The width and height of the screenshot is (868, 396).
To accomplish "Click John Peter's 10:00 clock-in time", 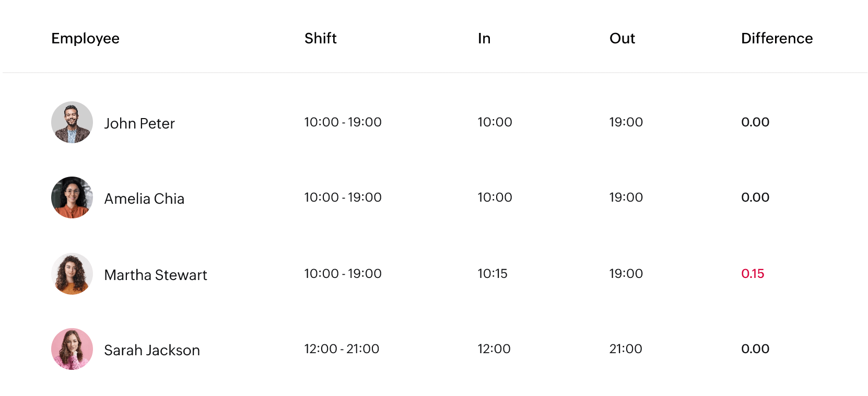I will (495, 122).
